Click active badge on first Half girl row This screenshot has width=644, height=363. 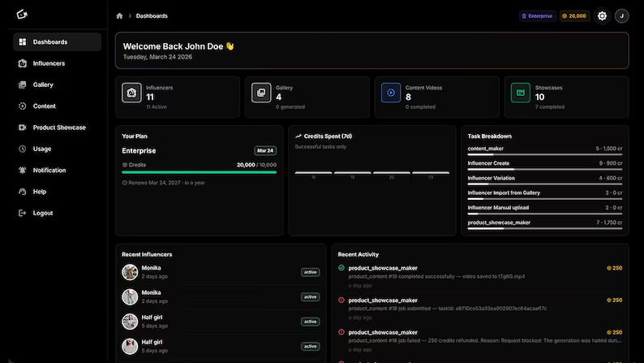pos(310,322)
